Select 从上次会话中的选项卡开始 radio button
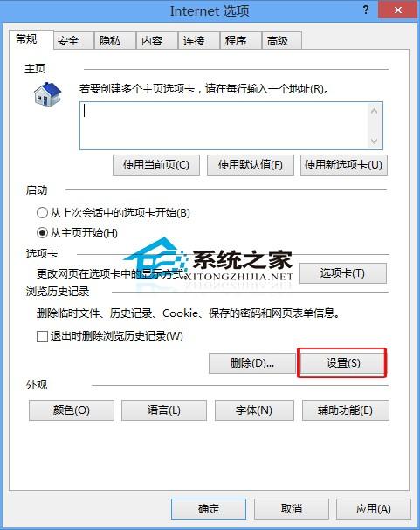This screenshot has height=530, width=420. click(x=42, y=213)
